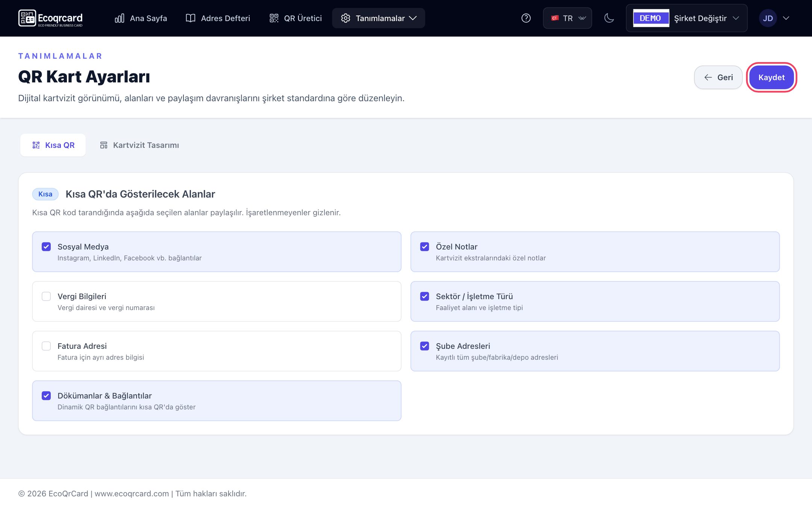Click the Kartvizit Tasarımı tab icon
Screen dimensions: 812x508
[104, 145]
